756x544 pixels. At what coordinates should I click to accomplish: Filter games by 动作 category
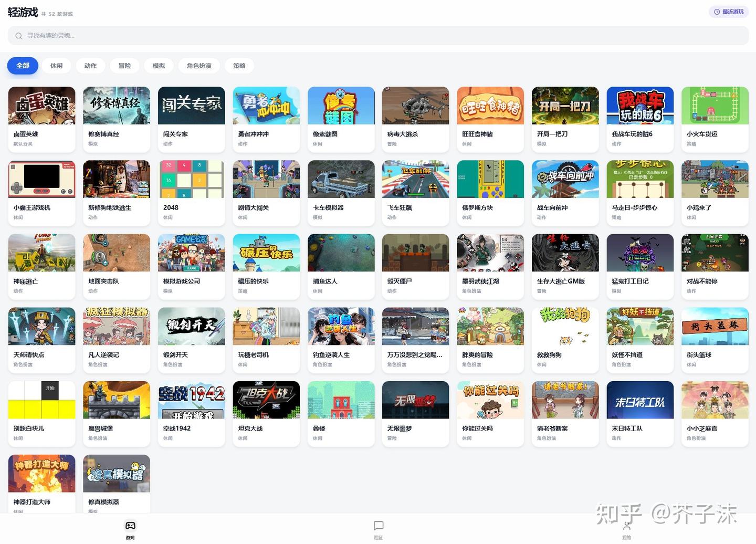(90, 66)
